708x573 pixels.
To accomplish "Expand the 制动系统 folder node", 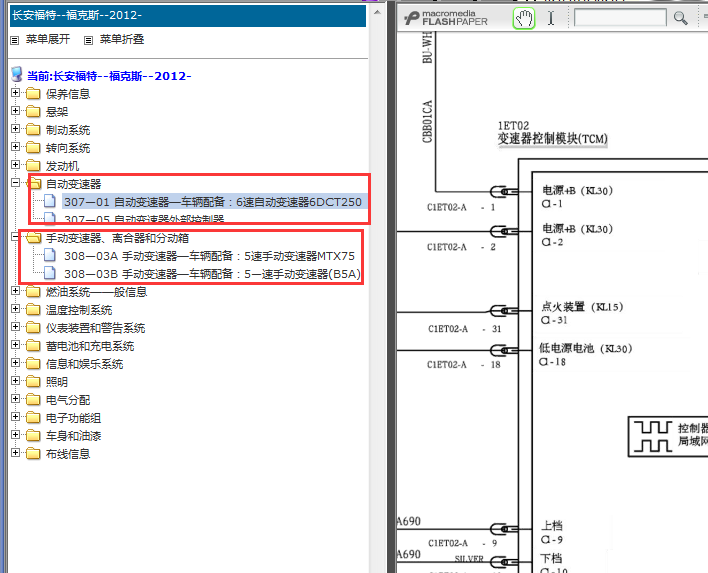I will (15, 129).
